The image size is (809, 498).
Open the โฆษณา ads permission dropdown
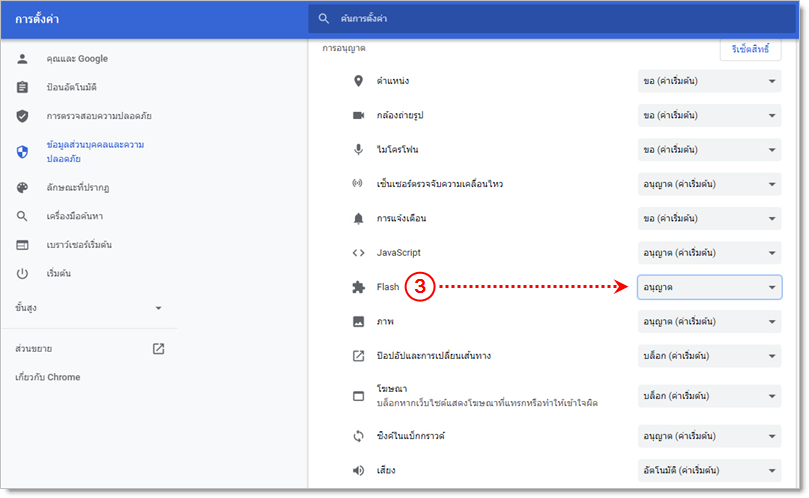(709, 396)
